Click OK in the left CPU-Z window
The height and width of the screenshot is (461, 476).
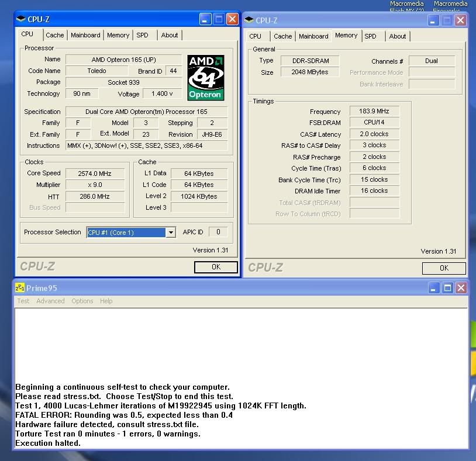(216, 267)
